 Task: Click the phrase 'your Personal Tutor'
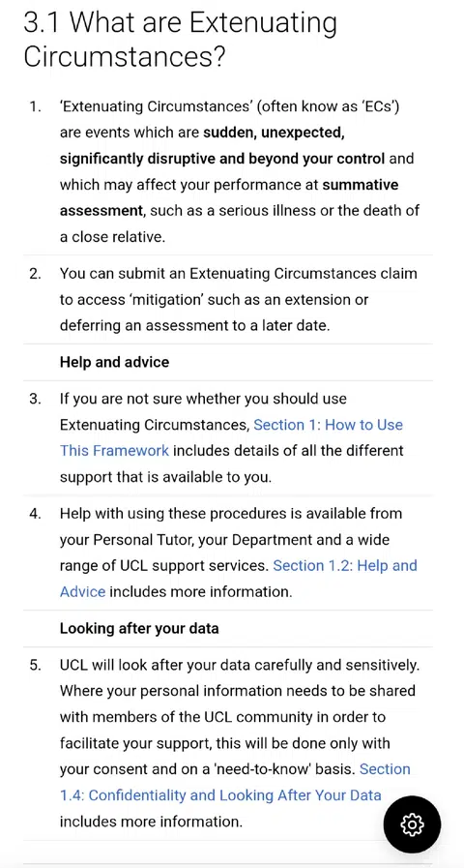[x=127, y=539]
